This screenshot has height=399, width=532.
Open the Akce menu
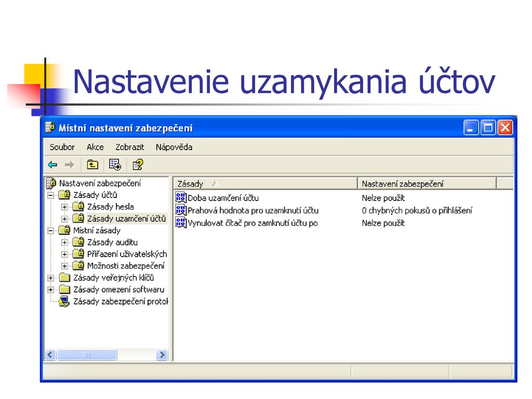pyautogui.click(x=95, y=147)
